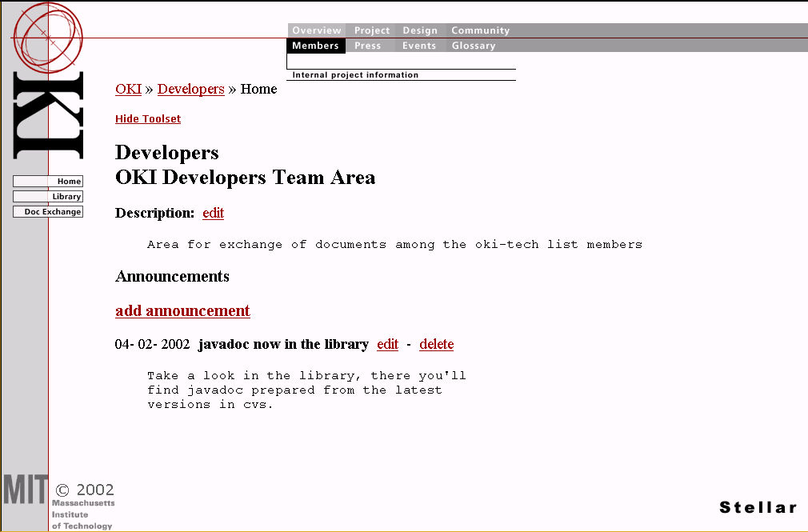Open Library from the sidebar
This screenshot has height=532, width=808.
[x=48, y=197]
